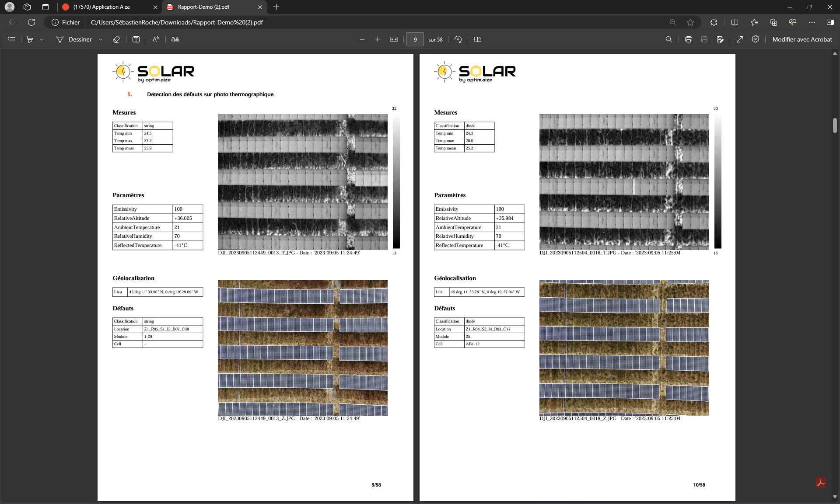840x504 pixels.
Task: Open the Translate document tool
Action: (x=175, y=39)
